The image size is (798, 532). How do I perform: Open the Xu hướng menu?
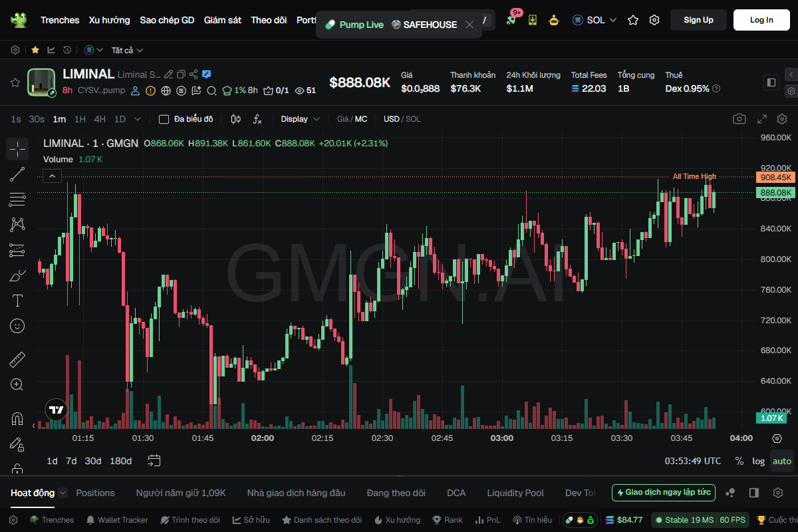point(110,20)
